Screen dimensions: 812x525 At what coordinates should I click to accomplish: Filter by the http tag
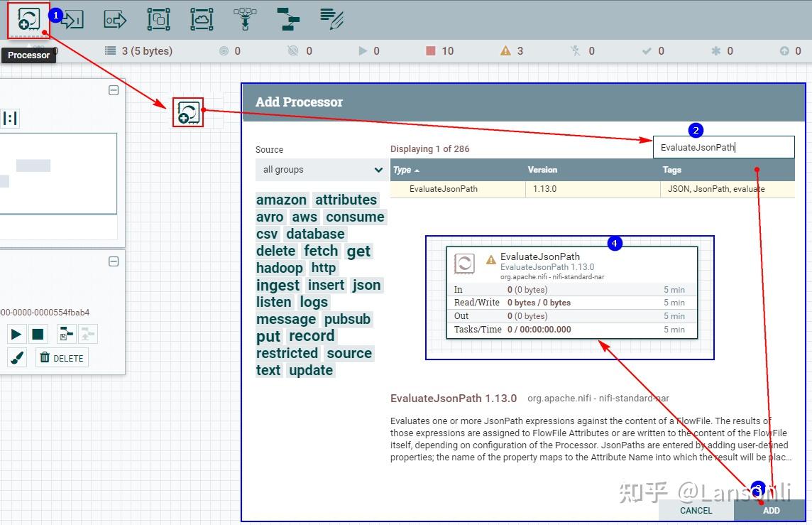coord(324,269)
